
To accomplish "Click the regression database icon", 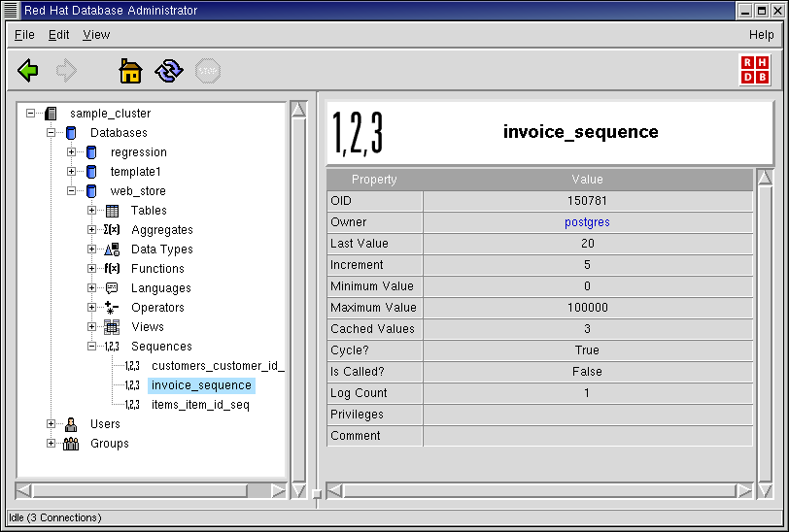I will [91, 152].
